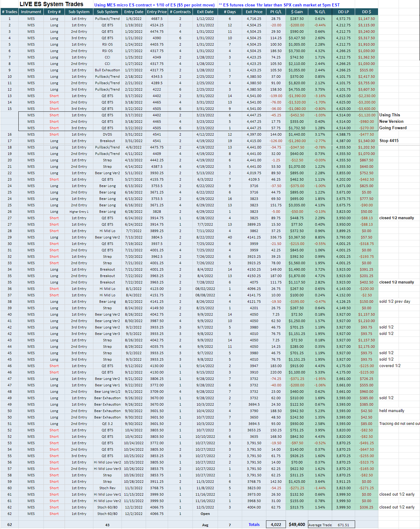Select the '5/11/2022' entry date cell
Screen dimensions: 420x529
(x=133, y=173)
